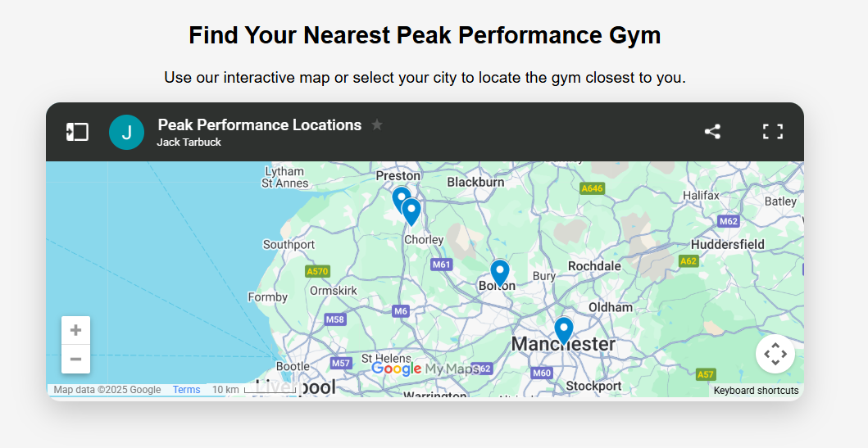Screen dimensions: 868x448
Task: Star the Peak Performance Locations map
Action: click(377, 125)
